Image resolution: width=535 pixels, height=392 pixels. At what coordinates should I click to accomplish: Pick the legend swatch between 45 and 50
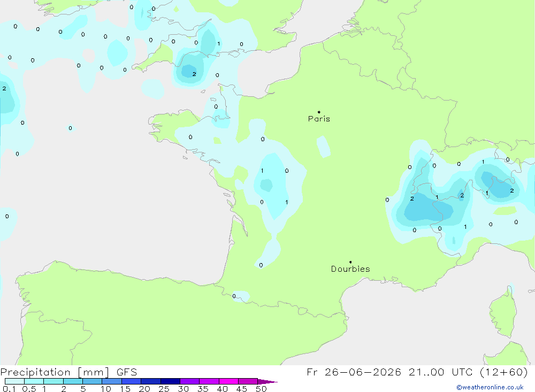[248, 381]
